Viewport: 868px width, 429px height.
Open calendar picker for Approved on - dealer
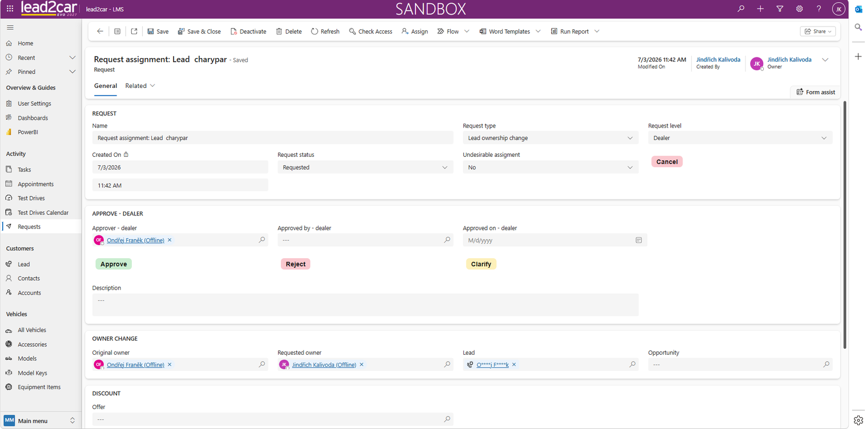(x=639, y=240)
